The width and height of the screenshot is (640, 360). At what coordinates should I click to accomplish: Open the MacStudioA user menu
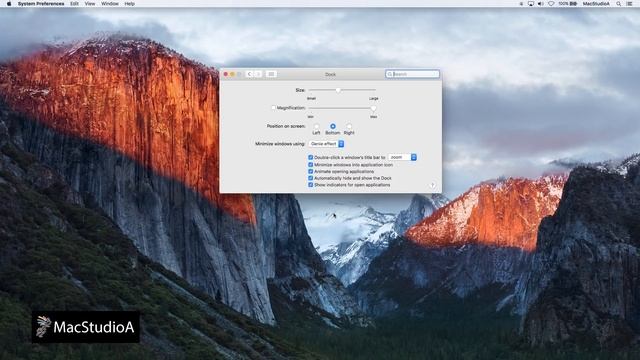[596, 4]
